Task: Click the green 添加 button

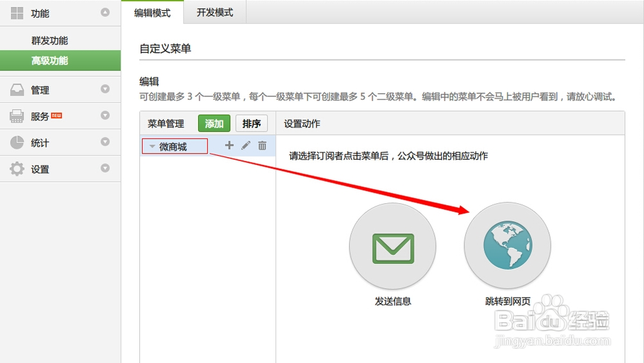Action: pos(214,124)
